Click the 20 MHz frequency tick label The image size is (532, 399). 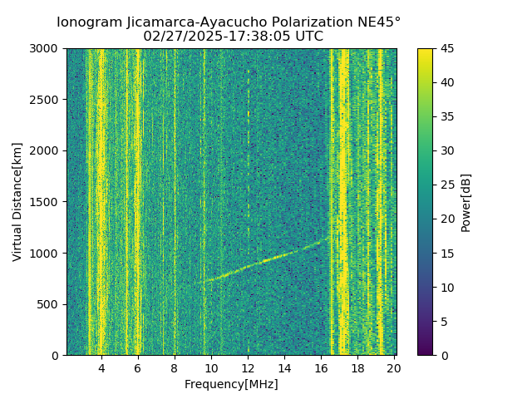(394, 368)
